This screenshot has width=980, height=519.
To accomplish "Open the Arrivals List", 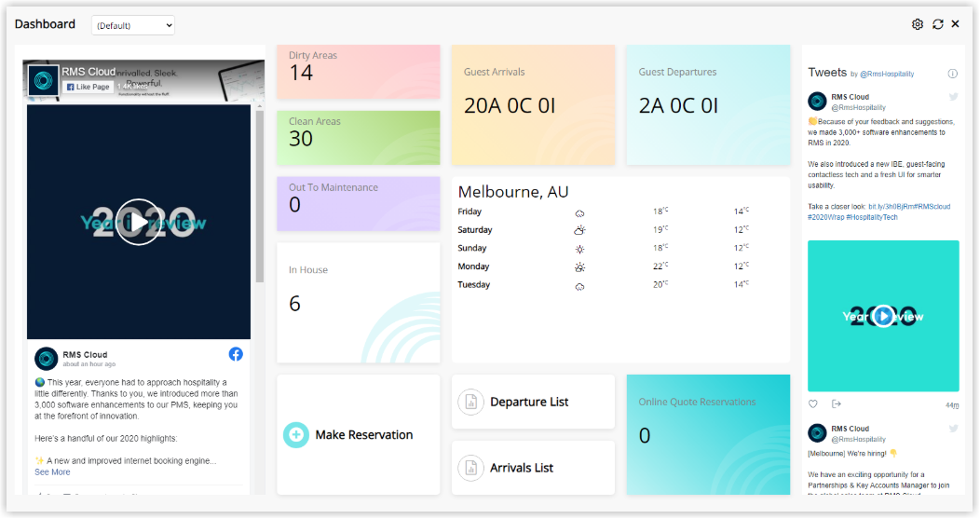I will pyautogui.click(x=533, y=468).
